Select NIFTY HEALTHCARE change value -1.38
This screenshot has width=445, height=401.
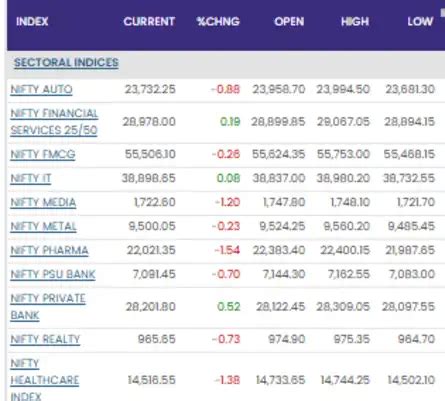coord(227,380)
